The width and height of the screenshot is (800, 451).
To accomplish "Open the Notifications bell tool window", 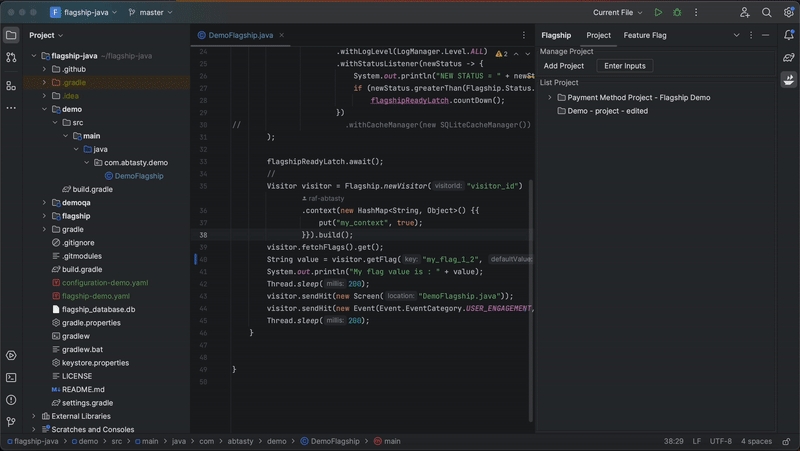I will pyautogui.click(x=788, y=35).
